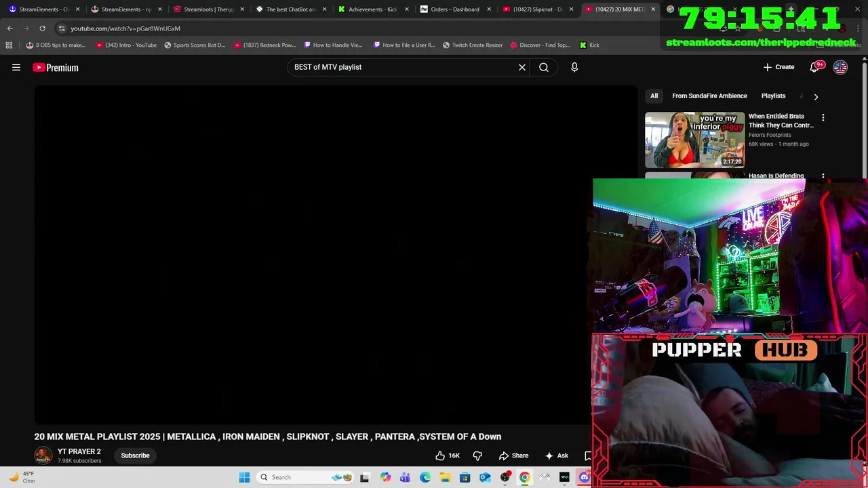Dislike the video with thumbs down

[477, 455]
